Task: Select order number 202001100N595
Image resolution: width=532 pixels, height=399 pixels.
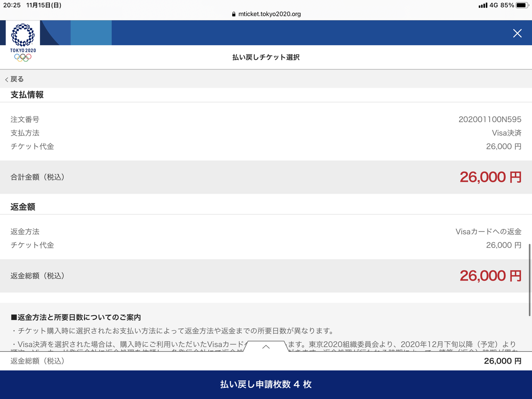Action: point(490,119)
